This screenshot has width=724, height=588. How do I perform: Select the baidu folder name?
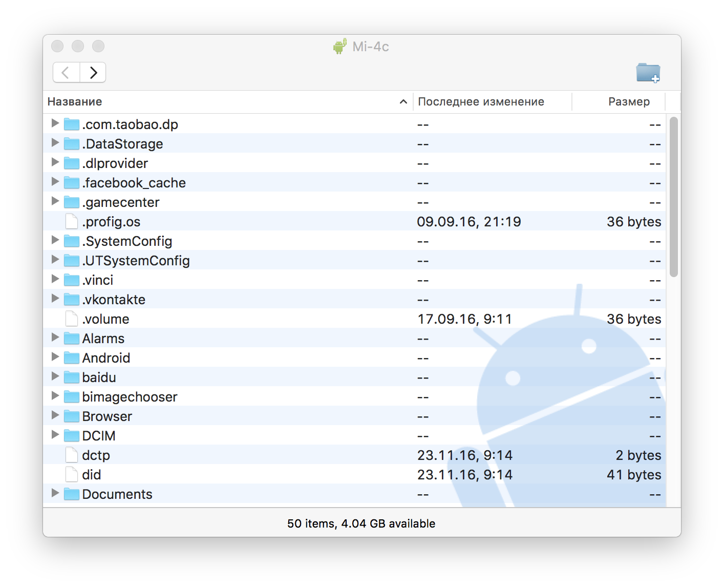click(x=99, y=377)
